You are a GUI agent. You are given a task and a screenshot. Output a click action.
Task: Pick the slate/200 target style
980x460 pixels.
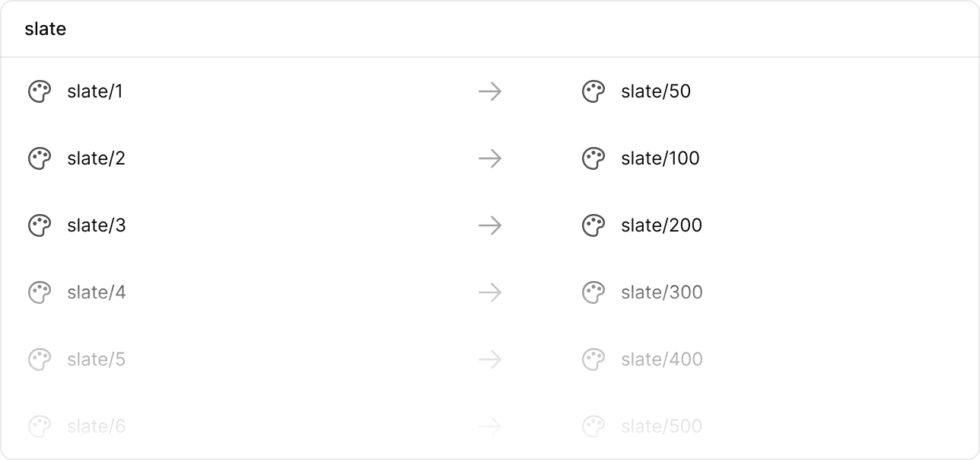[661, 226]
